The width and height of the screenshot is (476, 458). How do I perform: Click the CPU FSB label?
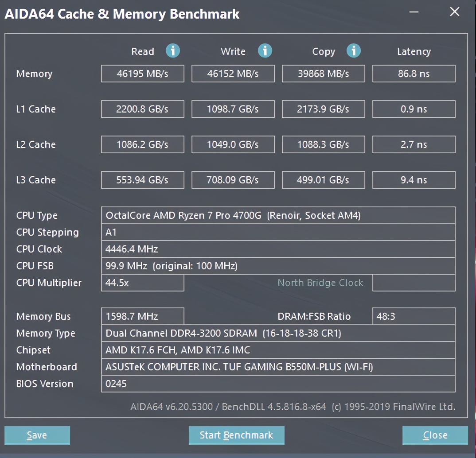(35, 266)
